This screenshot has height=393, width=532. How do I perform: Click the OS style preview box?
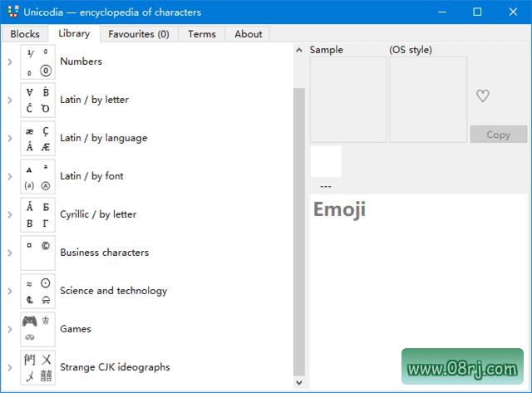click(x=428, y=100)
